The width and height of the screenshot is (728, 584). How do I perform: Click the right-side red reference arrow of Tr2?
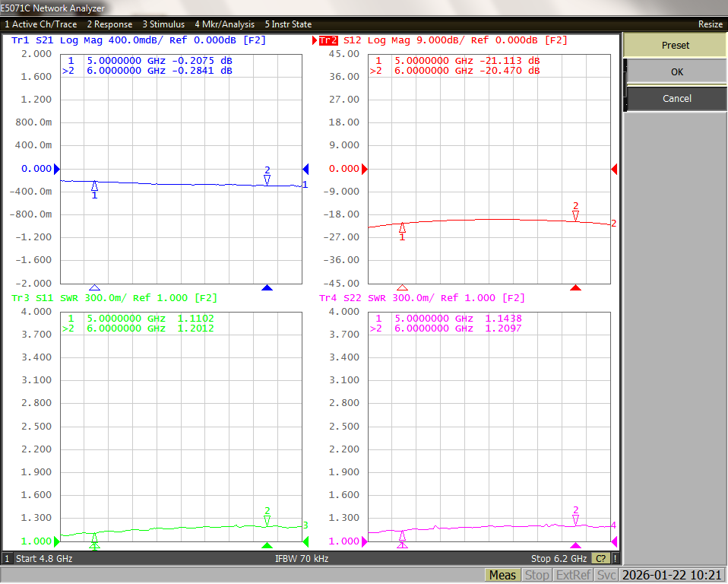(614, 169)
